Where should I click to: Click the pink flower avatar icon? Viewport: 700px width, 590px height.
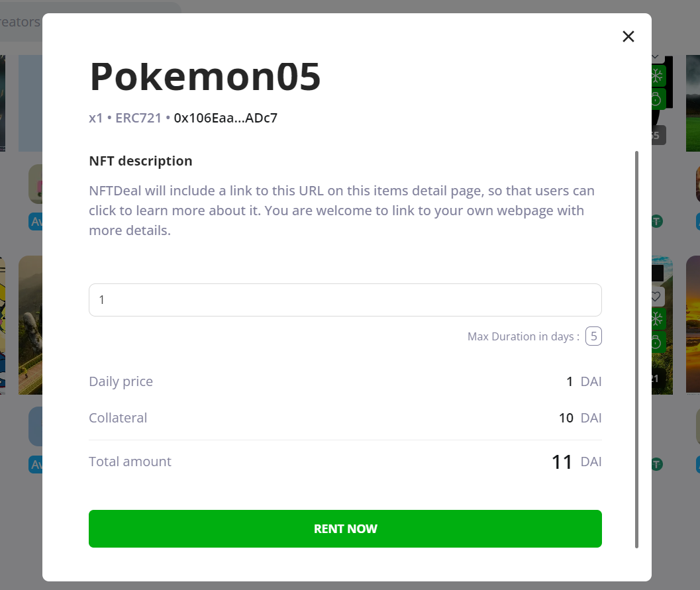36,184
